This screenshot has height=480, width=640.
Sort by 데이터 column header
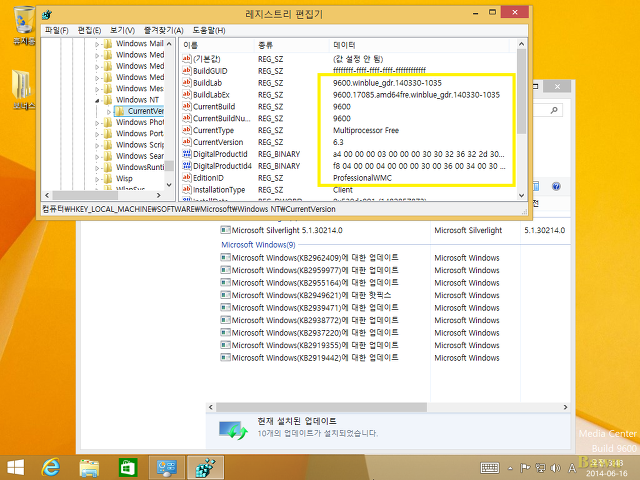pyautogui.click(x=419, y=45)
